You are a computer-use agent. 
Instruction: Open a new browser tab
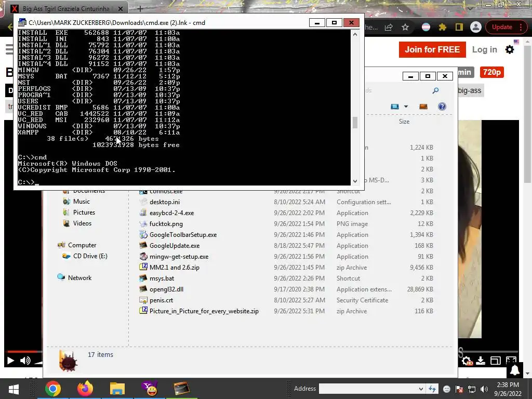tap(140, 8)
